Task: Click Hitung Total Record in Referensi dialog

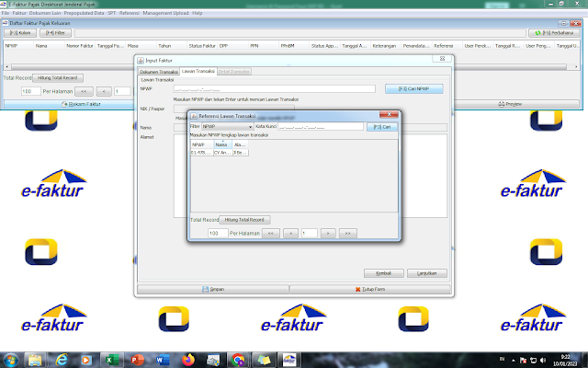Action: coord(244,220)
